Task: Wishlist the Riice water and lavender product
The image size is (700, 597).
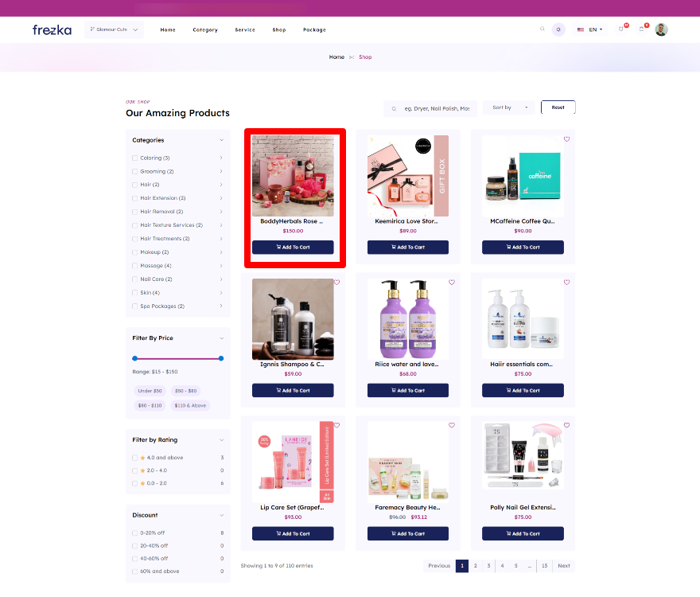Action: 452,283
